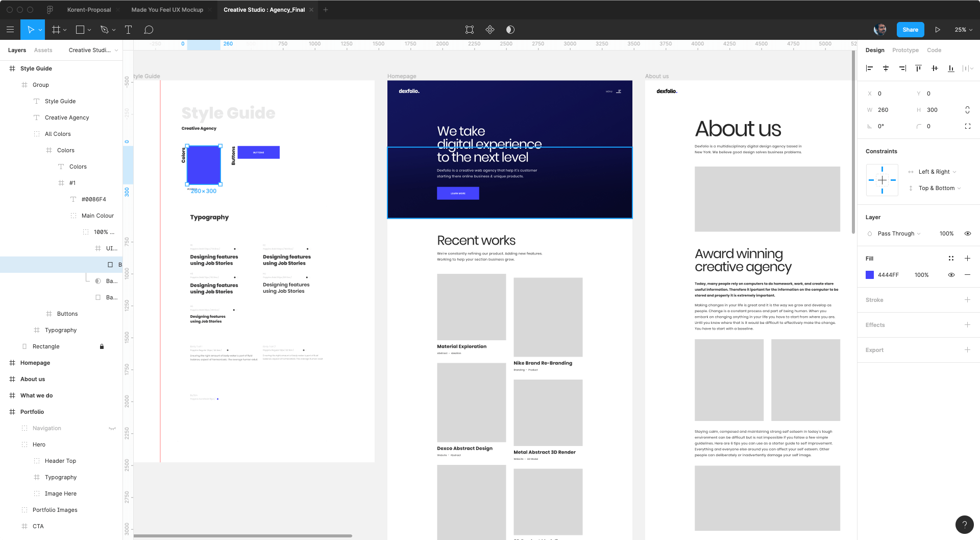Add an export setting
Image resolution: width=980 pixels, height=540 pixels.
(967, 350)
